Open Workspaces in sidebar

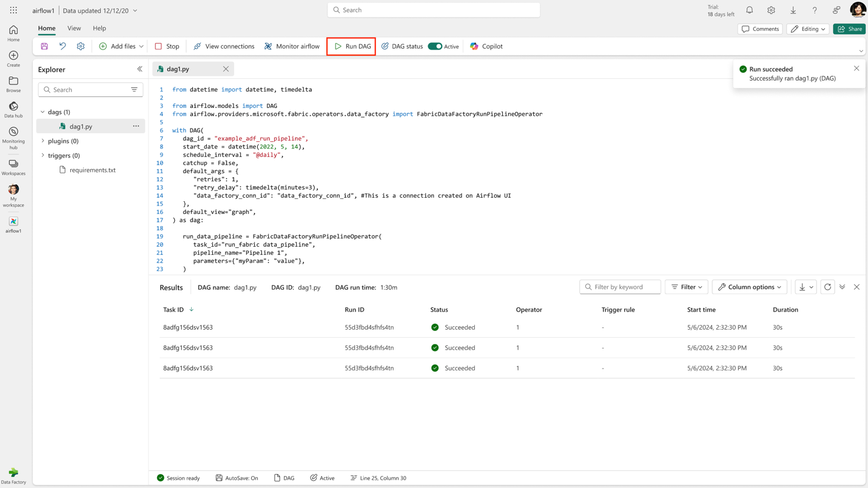[x=13, y=167]
